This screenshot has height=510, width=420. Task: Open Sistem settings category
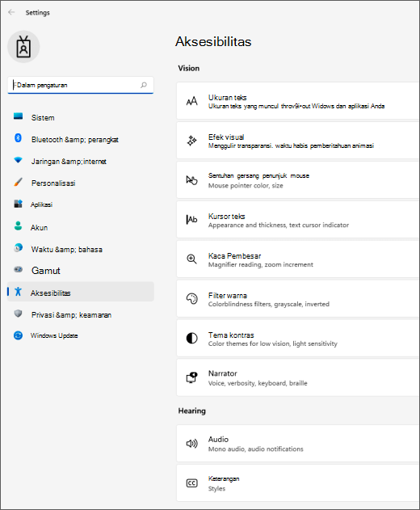pos(81,117)
